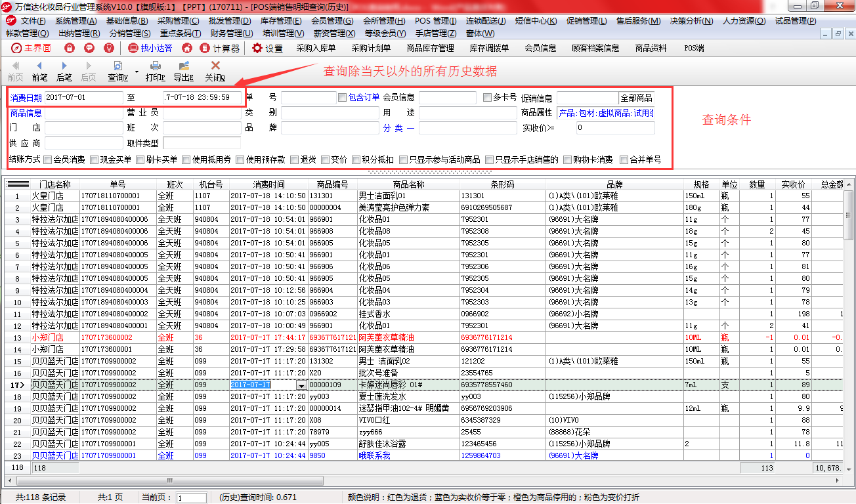Tick 使用抵用券 checkbox

tap(186, 159)
